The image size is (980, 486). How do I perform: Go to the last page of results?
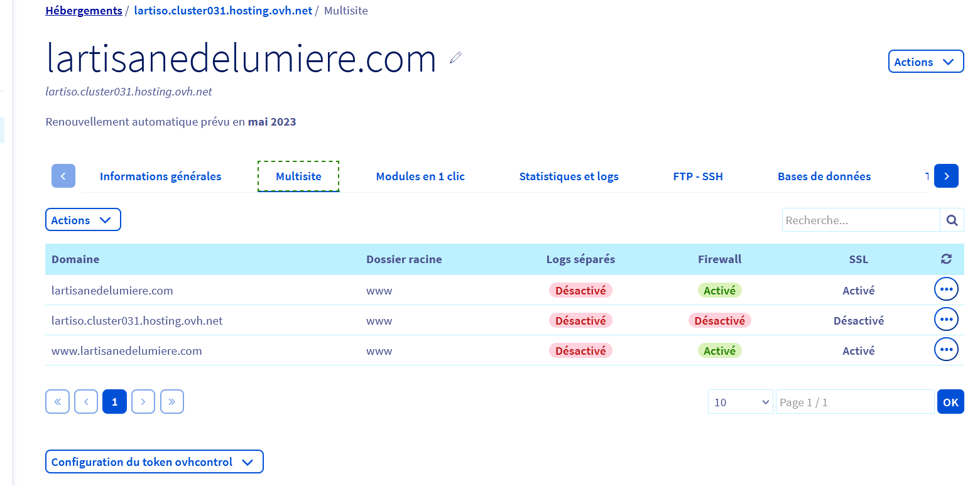click(x=171, y=402)
